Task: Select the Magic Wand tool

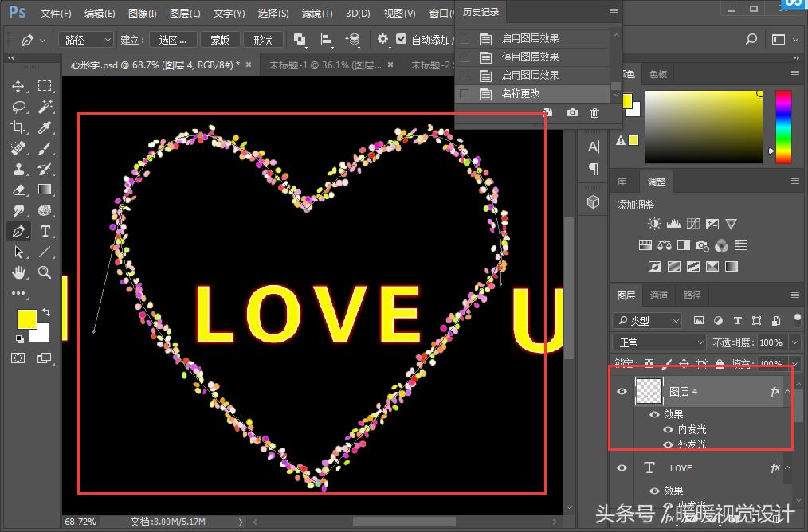Action: point(45,107)
